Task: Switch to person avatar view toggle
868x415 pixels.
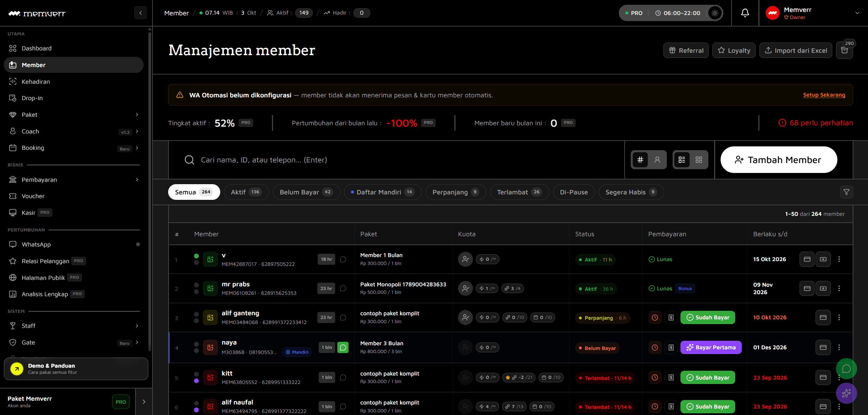Action: pyautogui.click(x=657, y=160)
